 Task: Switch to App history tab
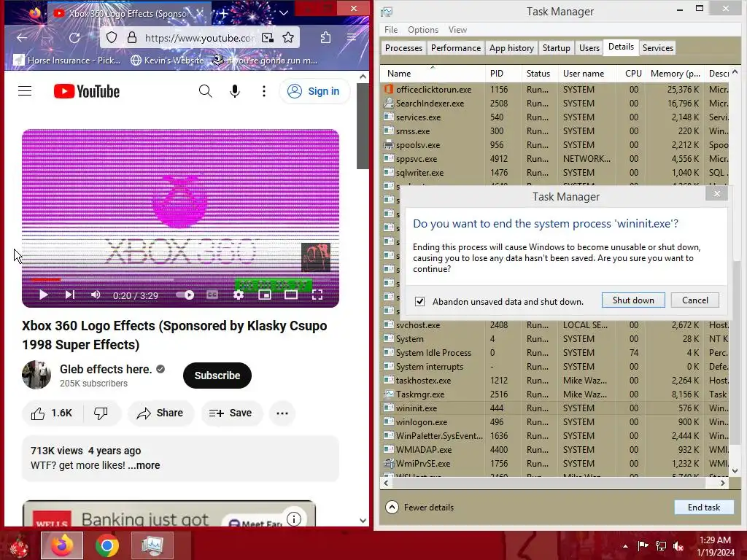tap(511, 47)
